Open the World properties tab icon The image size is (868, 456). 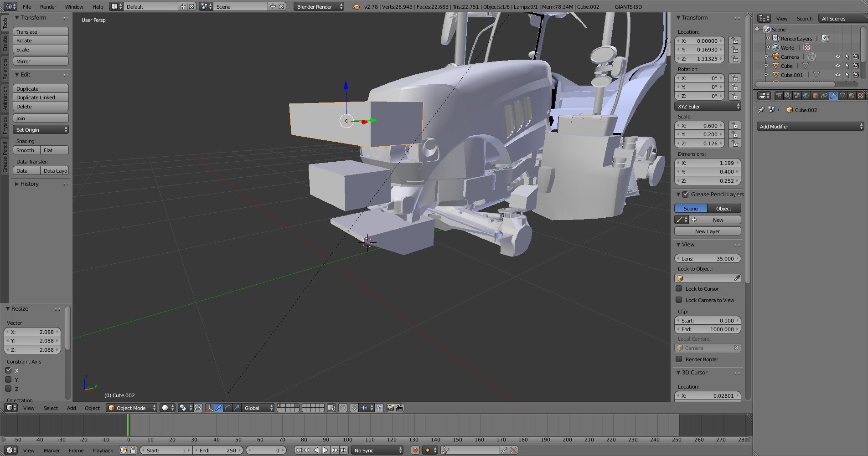pyautogui.click(x=806, y=96)
